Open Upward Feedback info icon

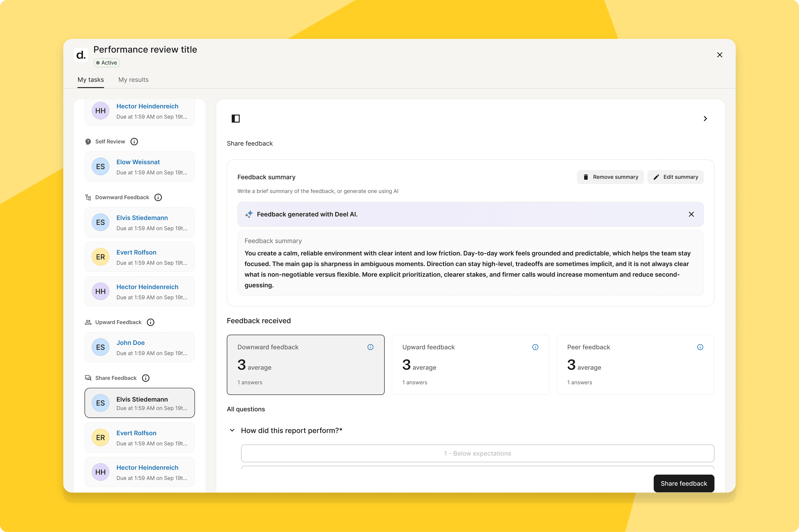(151, 322)
